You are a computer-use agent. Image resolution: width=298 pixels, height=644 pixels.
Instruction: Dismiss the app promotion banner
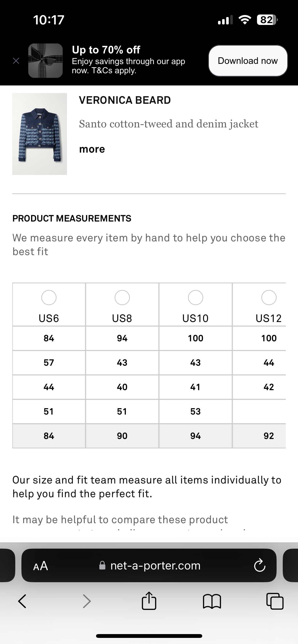[x=16, y=61]
